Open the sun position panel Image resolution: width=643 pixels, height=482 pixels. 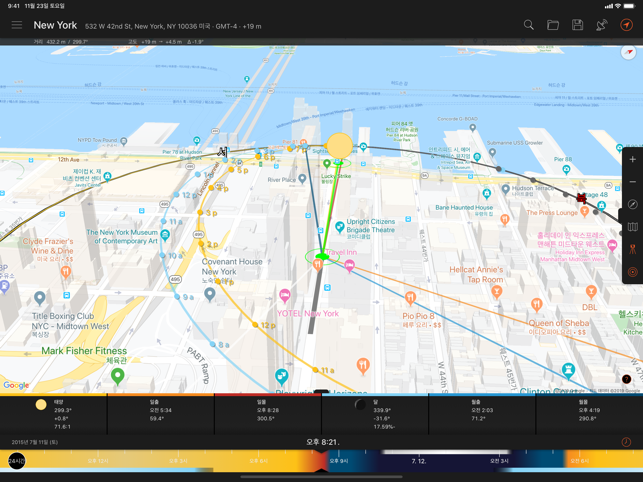pyautogui.click(x=53, y=415)
